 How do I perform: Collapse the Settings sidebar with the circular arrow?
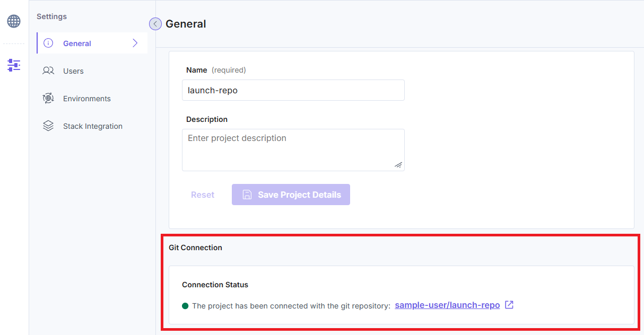155,24
